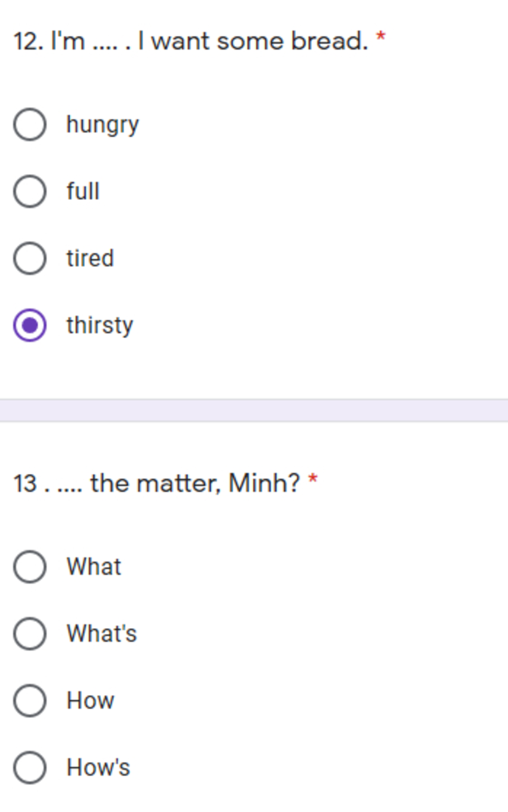Click the "tired" answer label text

coord(90,258)
